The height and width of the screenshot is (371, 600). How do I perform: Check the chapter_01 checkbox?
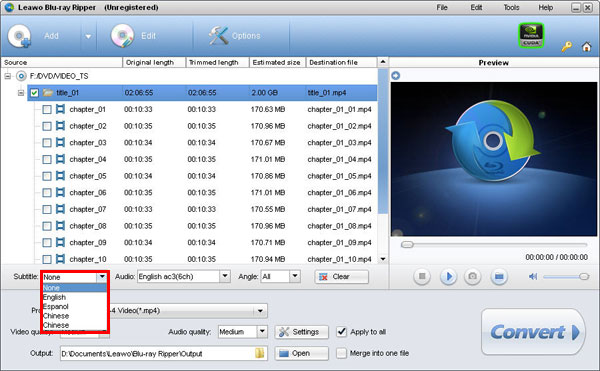(47, 110)
